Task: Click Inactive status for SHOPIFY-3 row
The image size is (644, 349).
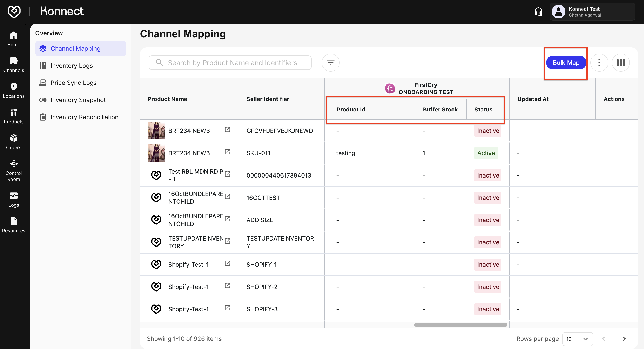Action: tap(488, 309)
